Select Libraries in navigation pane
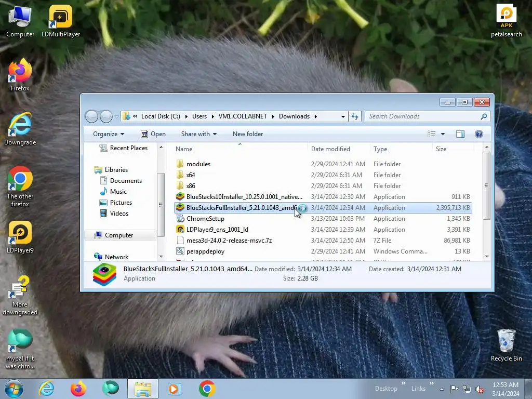532x399 pixels. coord(111,170)
